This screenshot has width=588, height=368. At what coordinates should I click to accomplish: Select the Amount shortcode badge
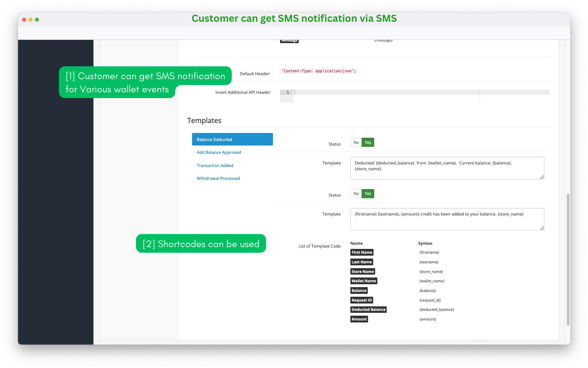359,319
